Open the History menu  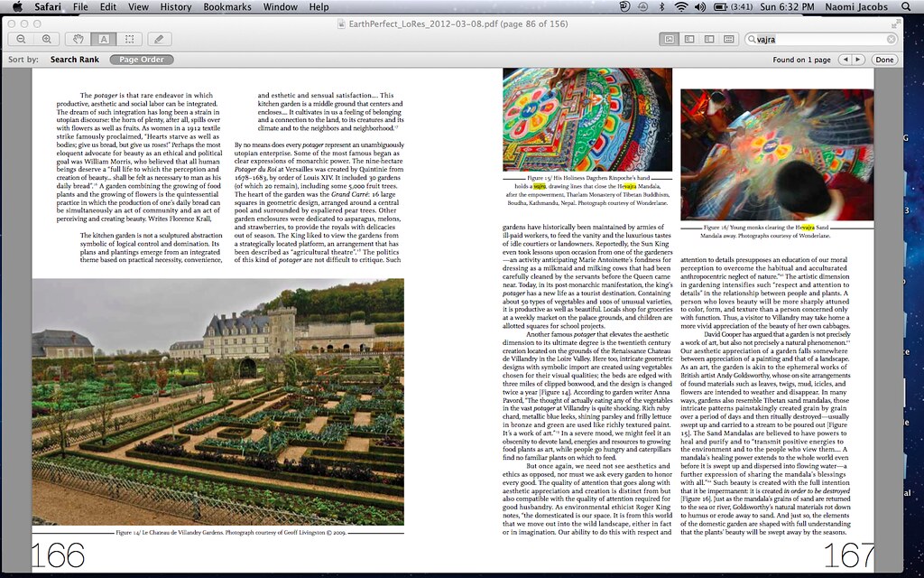click(176, 7)
